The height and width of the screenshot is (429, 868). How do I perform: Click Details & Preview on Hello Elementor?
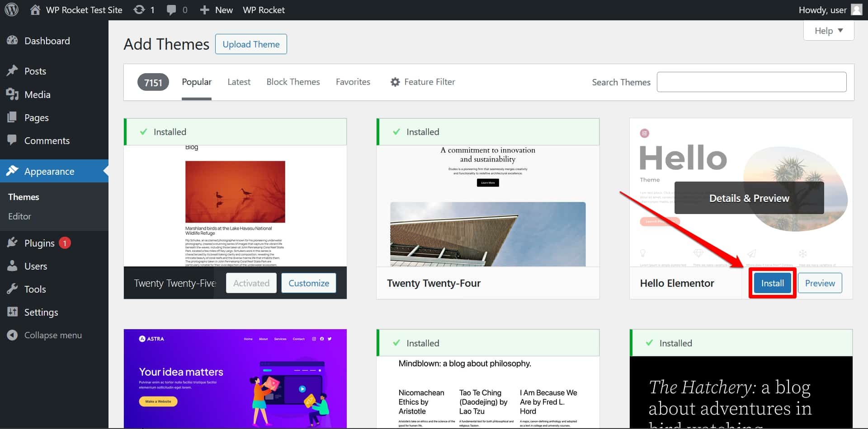[749, 198]
